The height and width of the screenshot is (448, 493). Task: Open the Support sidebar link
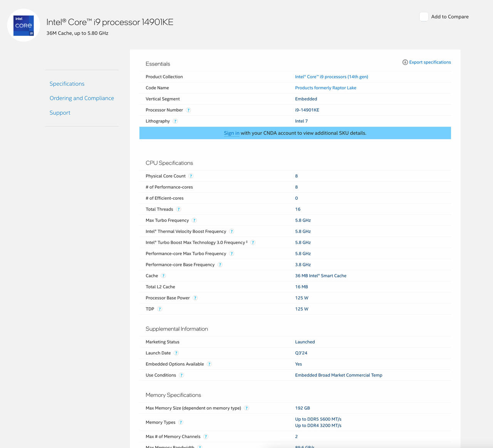point(60,113)
